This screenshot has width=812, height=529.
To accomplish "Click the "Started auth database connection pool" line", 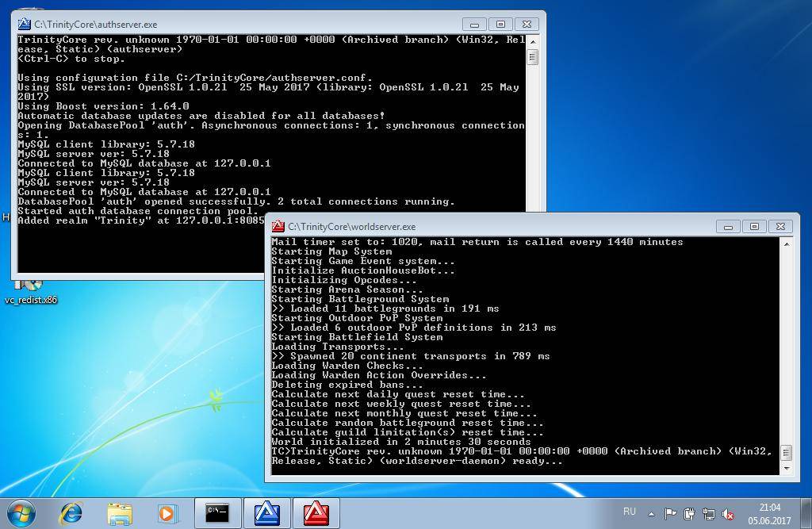I will (x=138, y=212).
